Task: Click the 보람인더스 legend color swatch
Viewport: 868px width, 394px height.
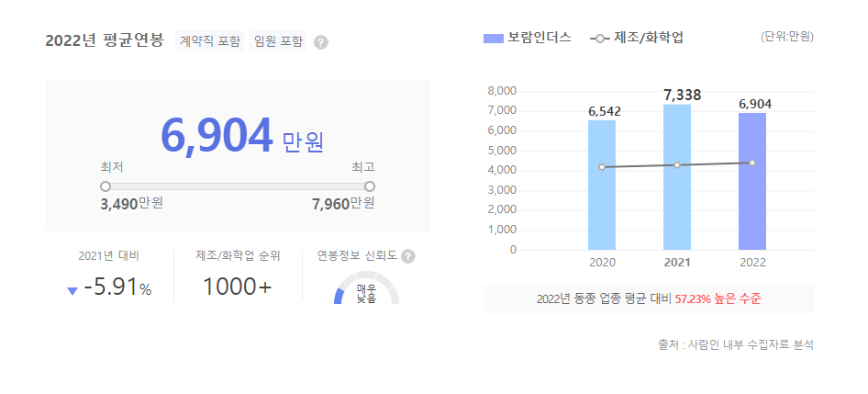Action: click(494, 39)
